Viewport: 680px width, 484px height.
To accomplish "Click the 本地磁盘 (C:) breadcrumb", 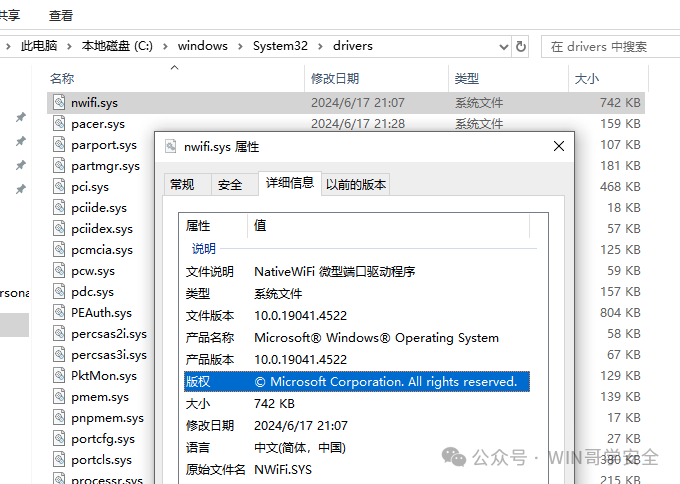I will click(x=117, y=46).
